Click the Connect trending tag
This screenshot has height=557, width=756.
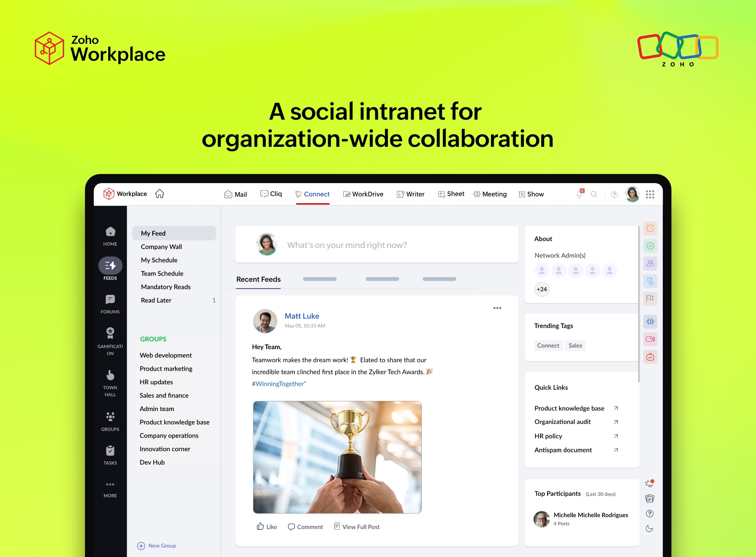[x=548, y=345]
